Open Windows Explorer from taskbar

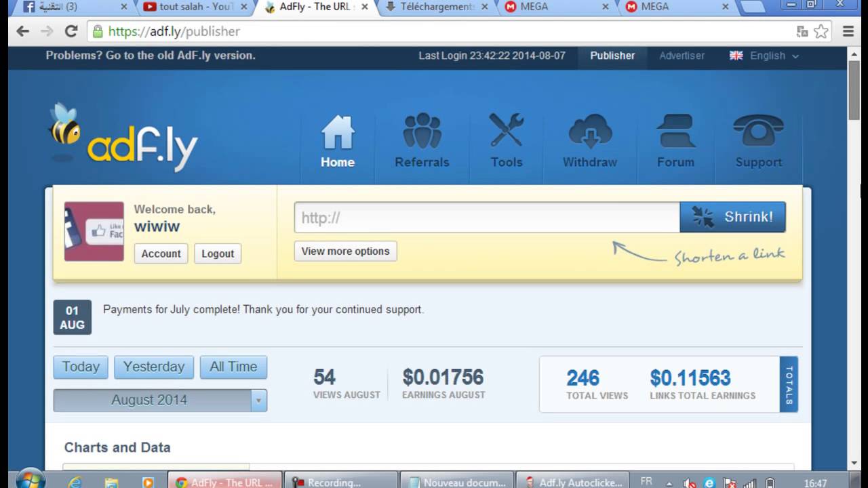[x=111, y=483]
